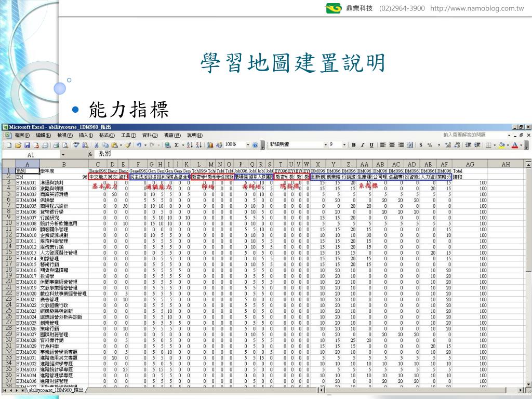
Task: Select row header 10
Action: pos(8,223)
